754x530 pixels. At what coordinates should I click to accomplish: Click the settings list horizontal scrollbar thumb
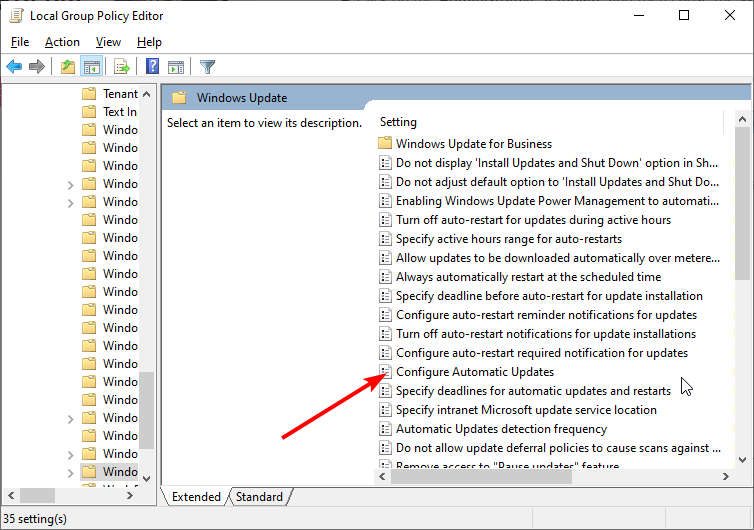click(x=481, y=476)
